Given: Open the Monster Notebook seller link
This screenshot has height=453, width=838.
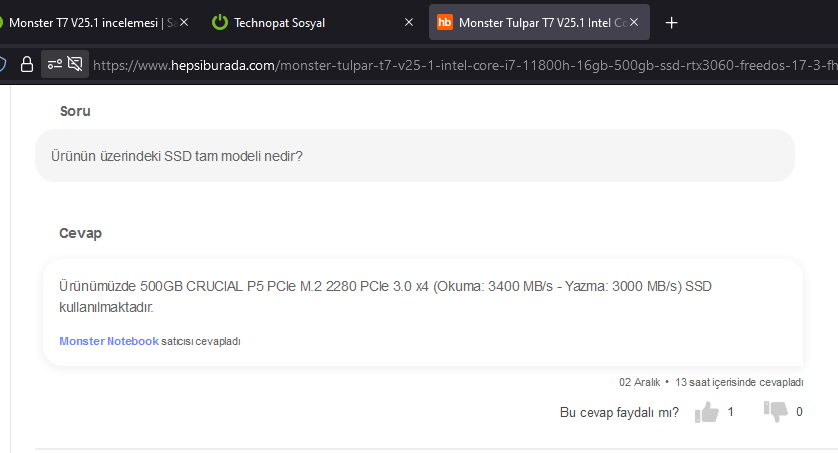Looking at the screenshot, I should pos(109,341).
